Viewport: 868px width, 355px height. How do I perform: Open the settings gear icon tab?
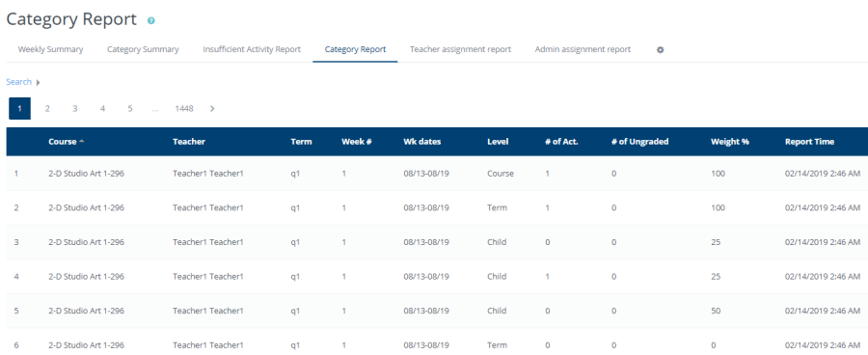click(x=660, y=50)
